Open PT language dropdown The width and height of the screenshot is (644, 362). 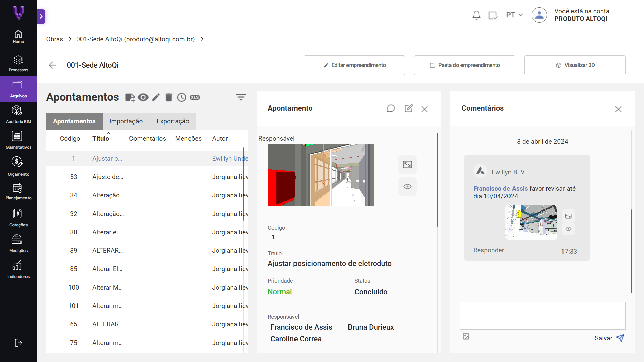coord(515,15)
